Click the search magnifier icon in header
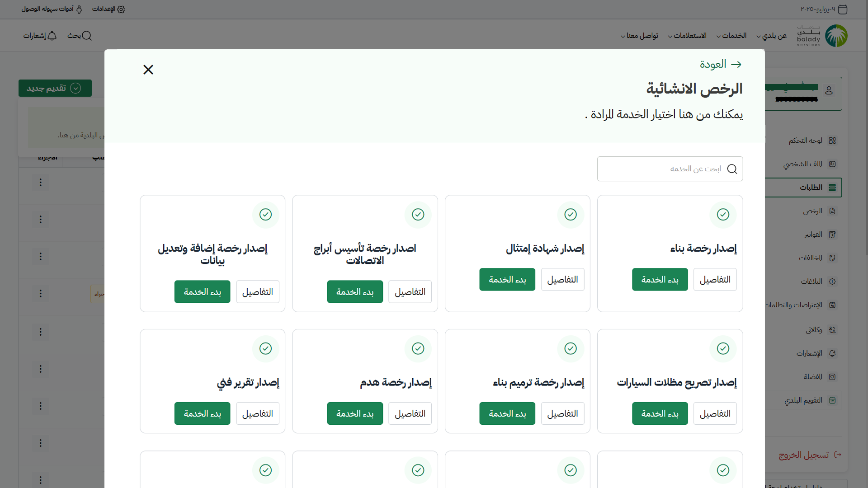The width and height of the screenshot is (868, 488). point(87,36)
